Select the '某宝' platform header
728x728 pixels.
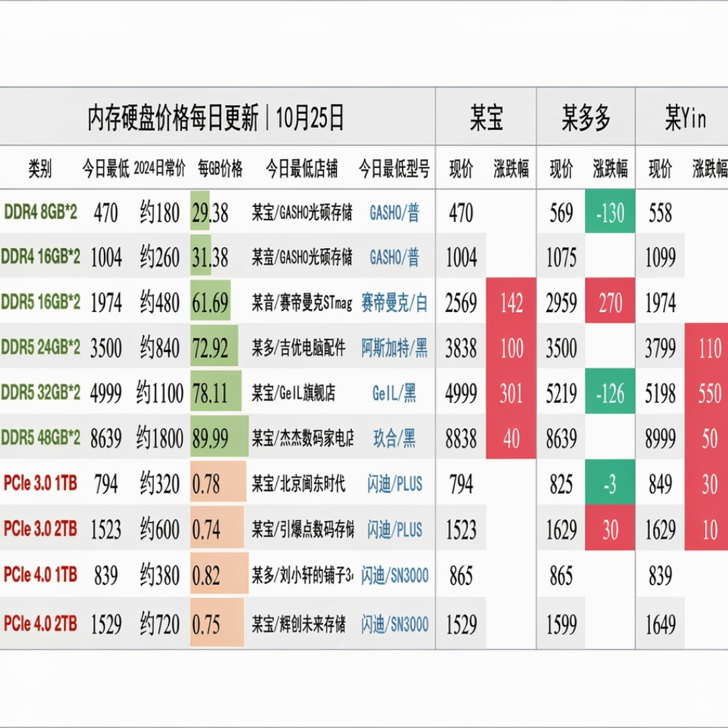coord(486,118)
